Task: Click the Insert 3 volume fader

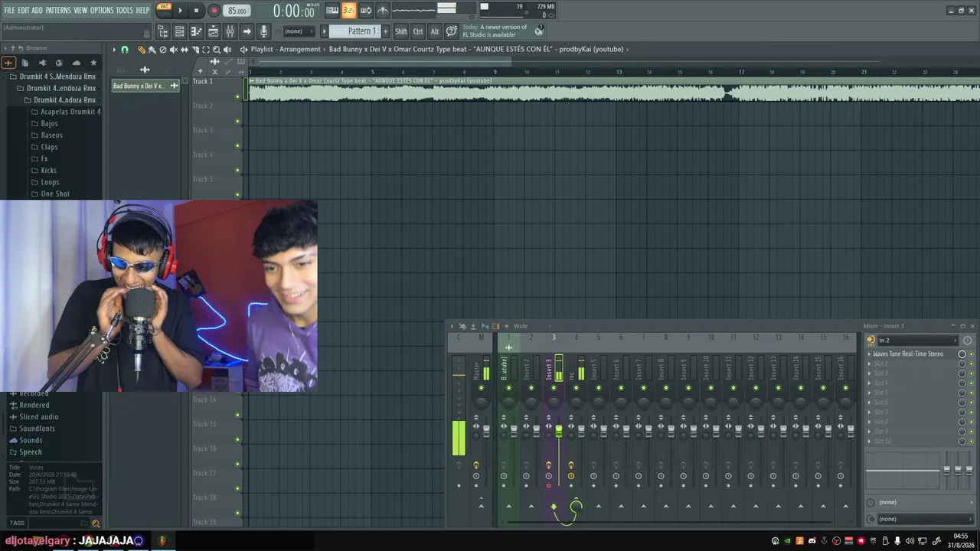Action: click(559, 432)
